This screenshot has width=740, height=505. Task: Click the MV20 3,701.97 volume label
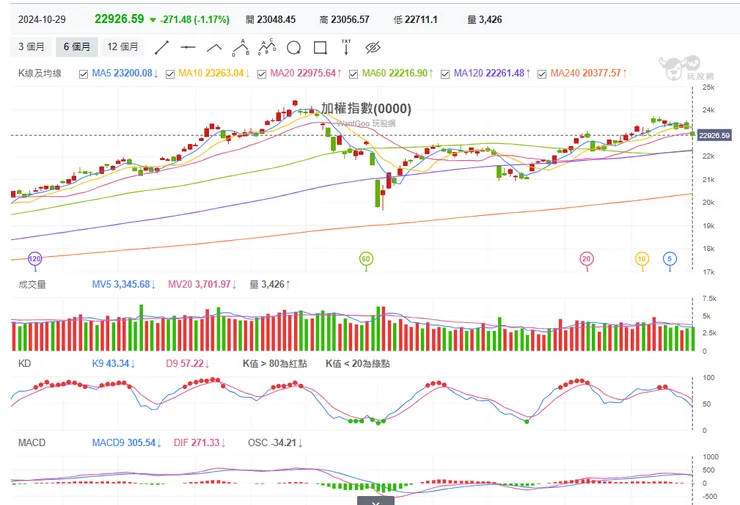[202, 284]
